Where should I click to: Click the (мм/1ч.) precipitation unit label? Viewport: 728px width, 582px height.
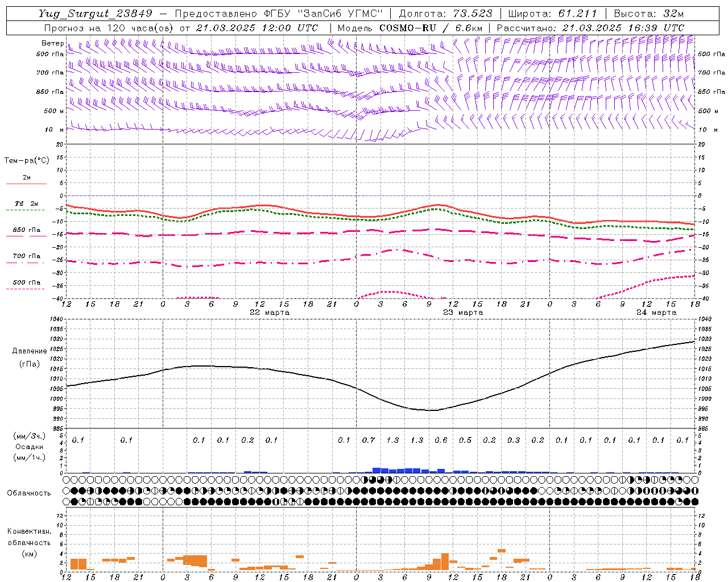[30, 458]
